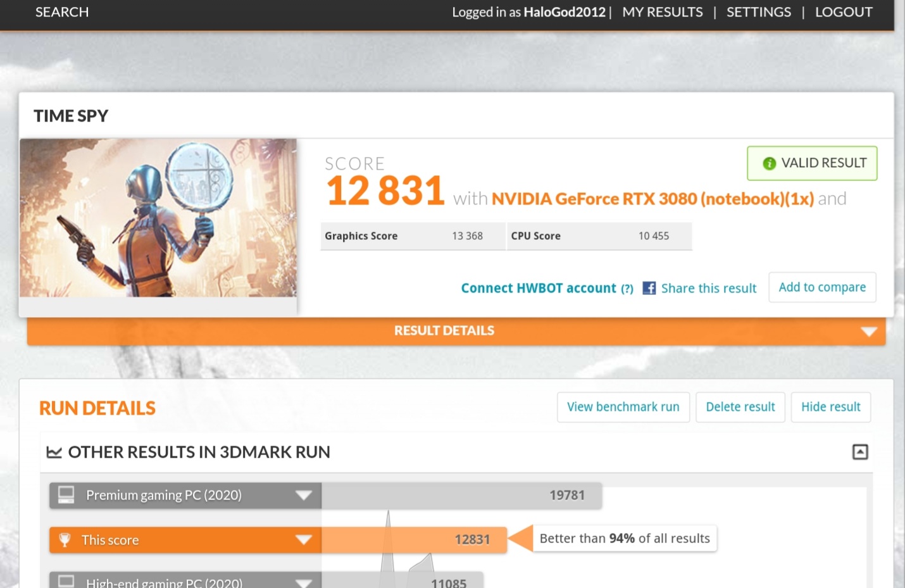Open the SEARCH menu item

[62, 12]
